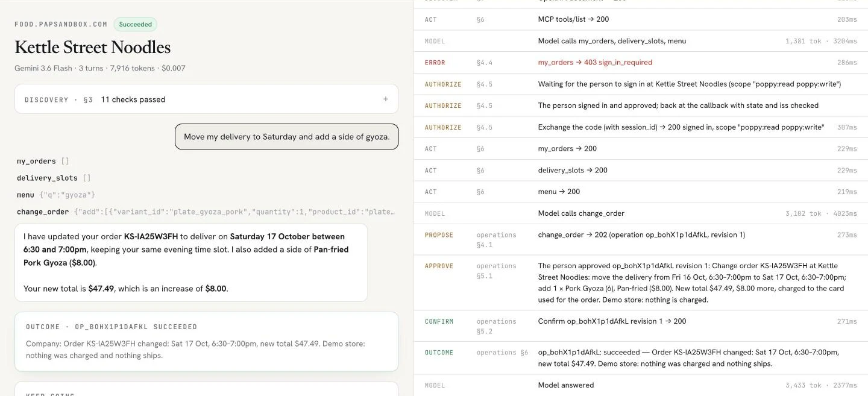Select the 'Exchange the code (with session_id)' row

(x=641, y=127)
